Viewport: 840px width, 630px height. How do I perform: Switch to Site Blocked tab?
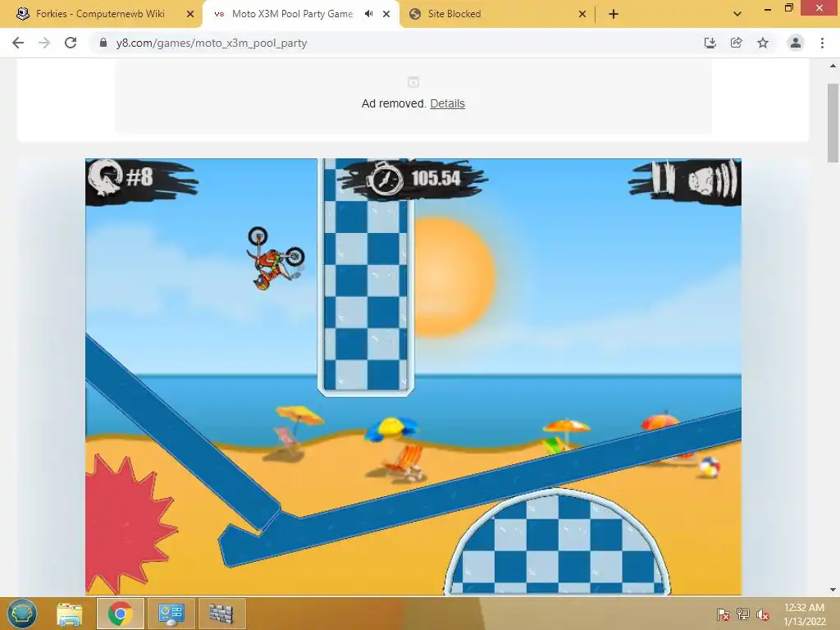tap(454, 14)
